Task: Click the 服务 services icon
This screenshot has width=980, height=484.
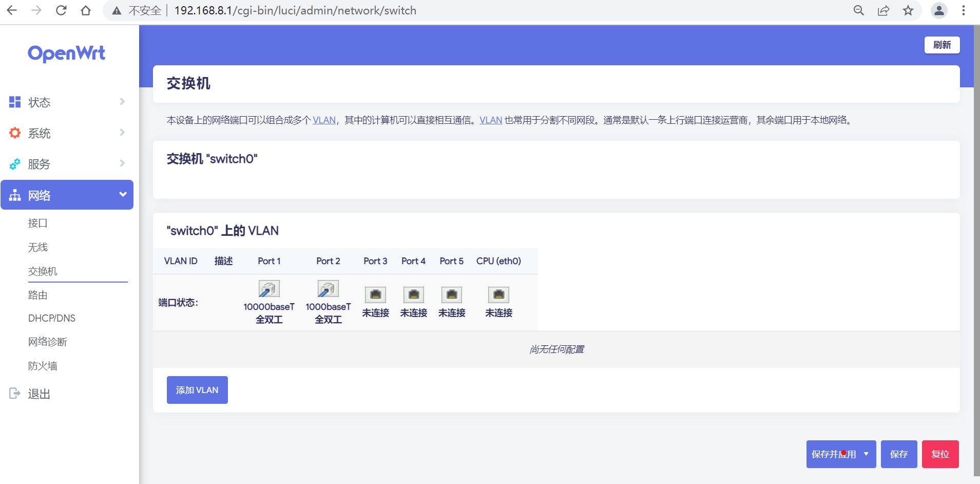Action: tap(14, 164)
